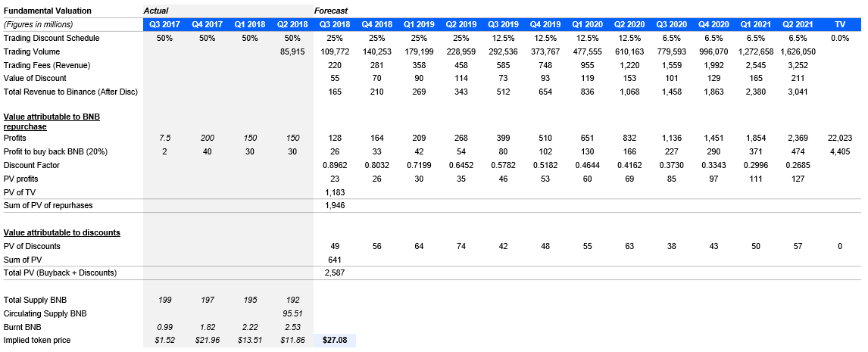
Task: Click the 'Total Supply BNB' row label
Action: (35, 300)
